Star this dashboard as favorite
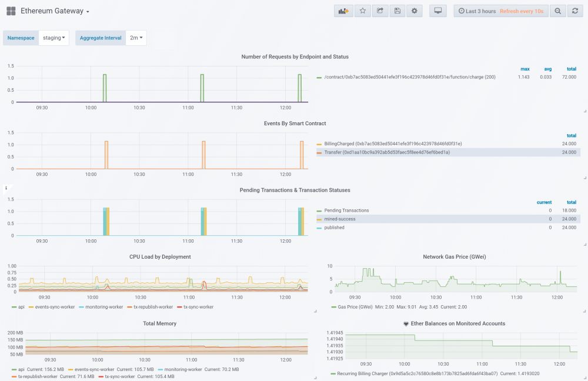This screenshot has height=381, width=588. click(x=363, y=11)
